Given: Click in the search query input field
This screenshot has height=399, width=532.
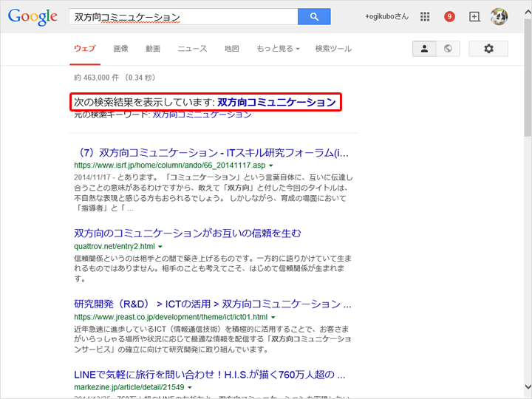Looking at the screenshot, I should pos(183,16).
